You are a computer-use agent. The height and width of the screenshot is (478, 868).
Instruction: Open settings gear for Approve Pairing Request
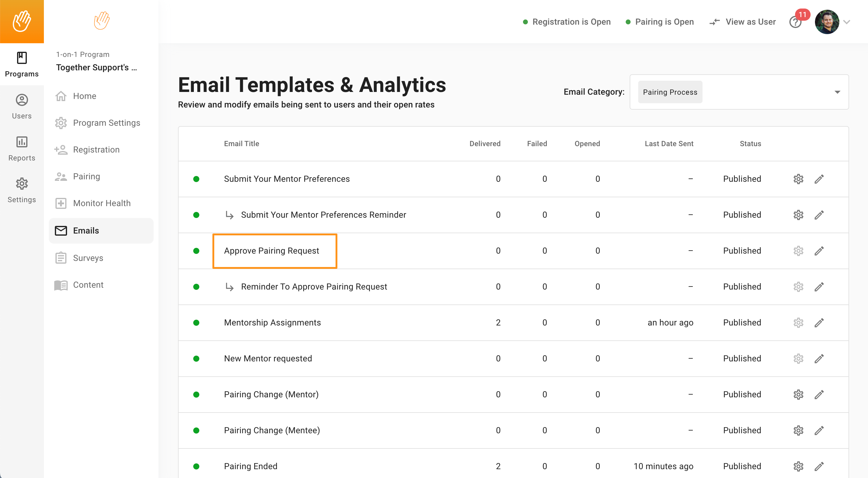[x=798, y=251]
